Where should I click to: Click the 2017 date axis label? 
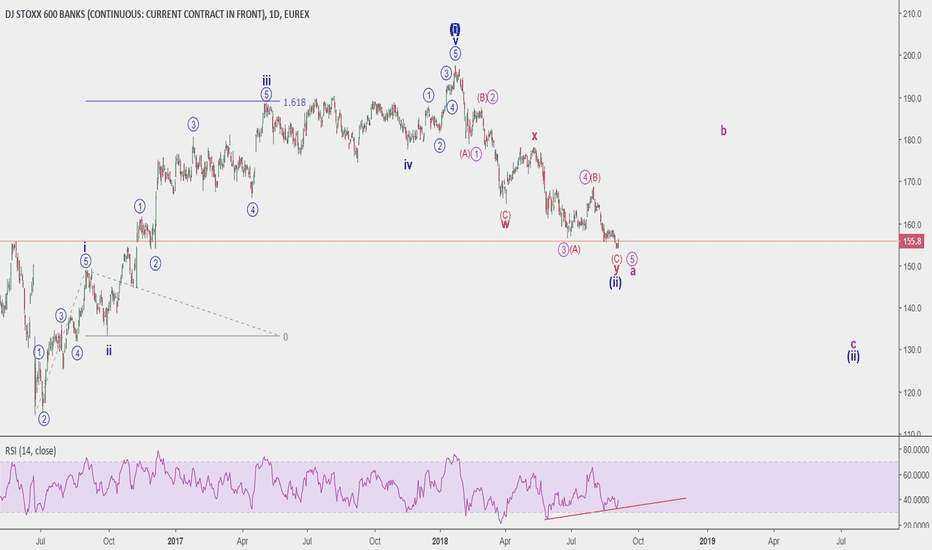tap(175, 541)
